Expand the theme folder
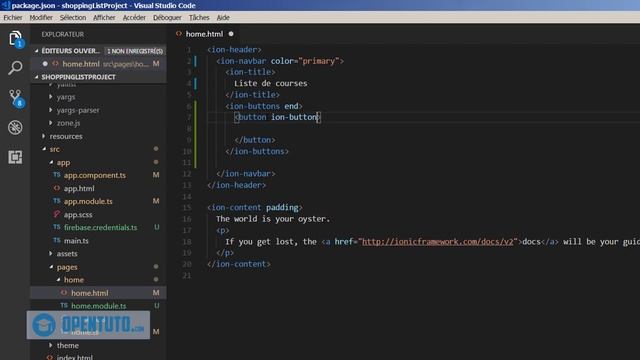Screen dimensions: 640x360 (51, 345)
